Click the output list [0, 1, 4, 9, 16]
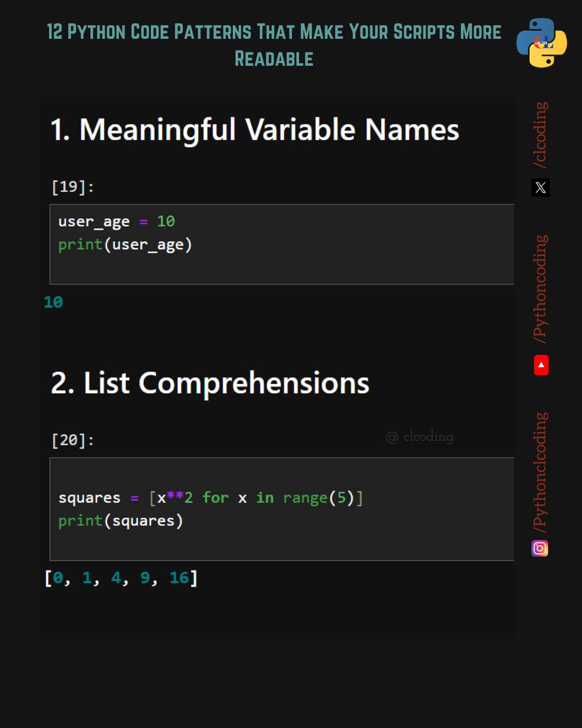Image resolution: width=582 pixels, height=728 pixels. pos(121,578)
